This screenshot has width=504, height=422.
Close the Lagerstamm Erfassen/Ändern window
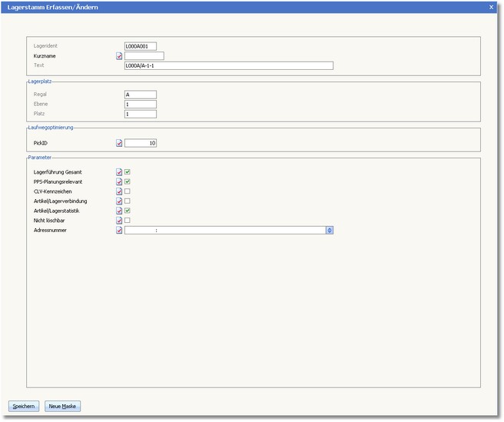(x=492, y=7)
